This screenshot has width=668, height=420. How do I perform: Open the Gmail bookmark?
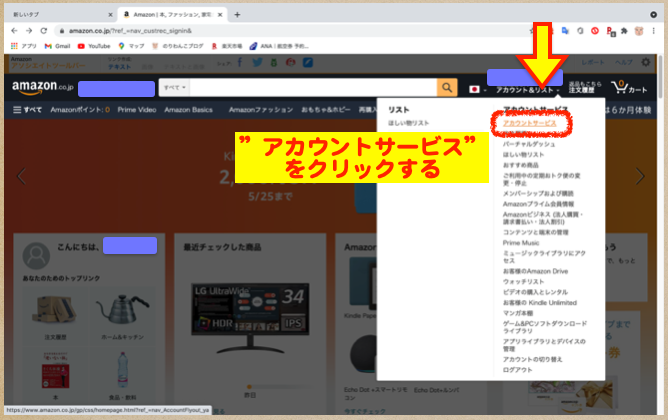58,46
